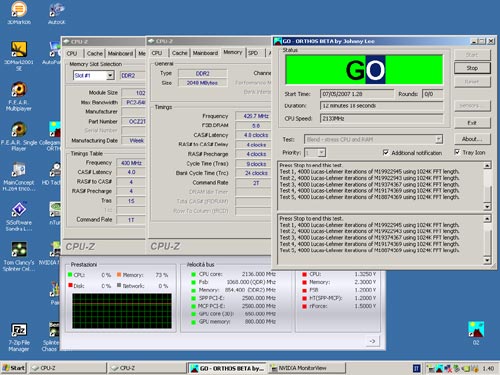The height and width of the screenshot is (375, 500).
Task: Click the Rounds field showing 0/0
Action: pos(433,94)
